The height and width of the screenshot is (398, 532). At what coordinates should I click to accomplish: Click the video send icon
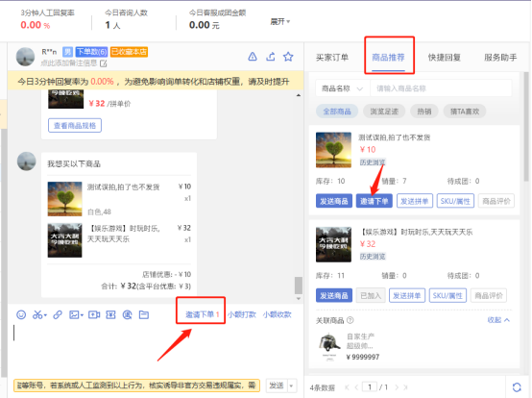(x=94, y=314)
